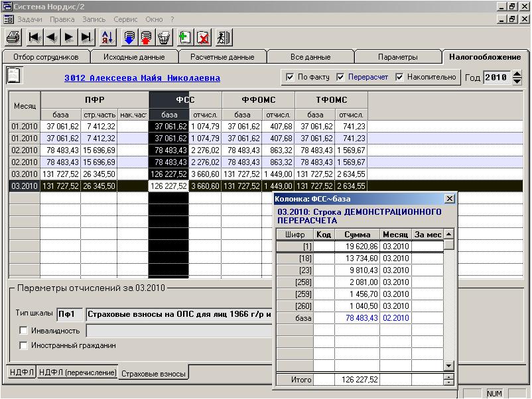This screenshot has height=399, width=532.
Task: Uncheck the Накопительно checkbox
Action: pos(399,78)
